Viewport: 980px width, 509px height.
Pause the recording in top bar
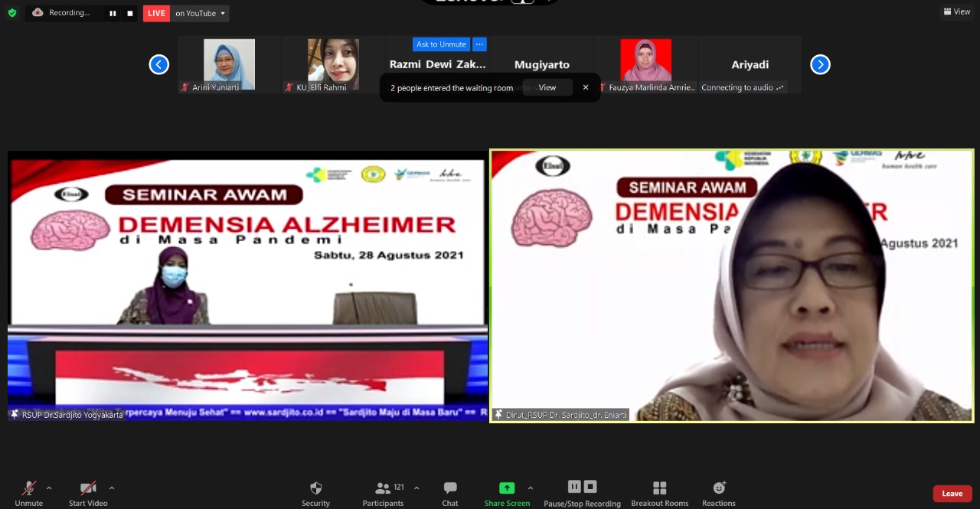coord(113,13)
